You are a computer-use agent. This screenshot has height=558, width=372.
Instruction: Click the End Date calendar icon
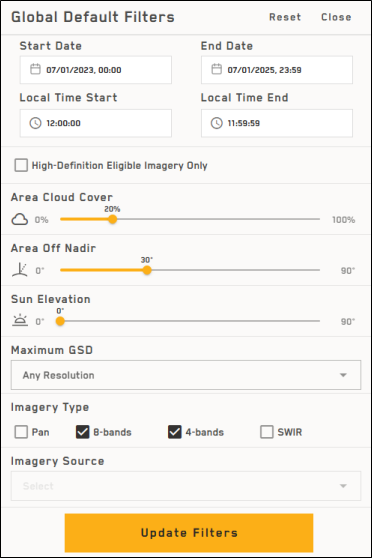pos(216,69)
